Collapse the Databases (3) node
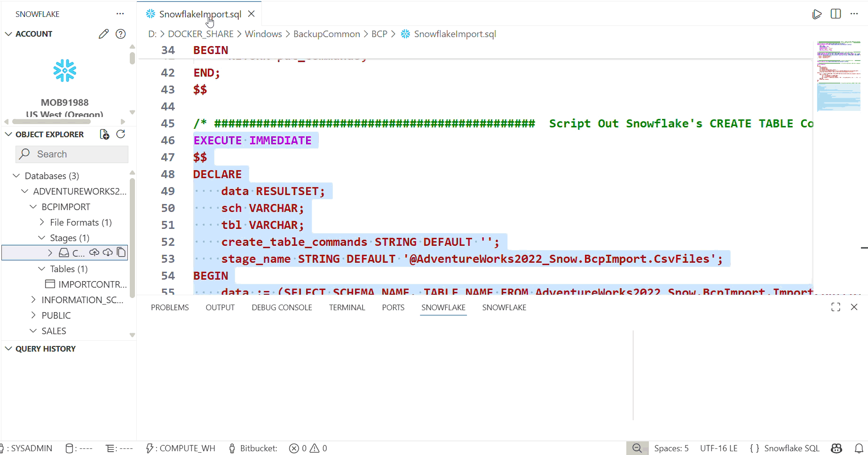Screen dimensions: 868x455 16,176
